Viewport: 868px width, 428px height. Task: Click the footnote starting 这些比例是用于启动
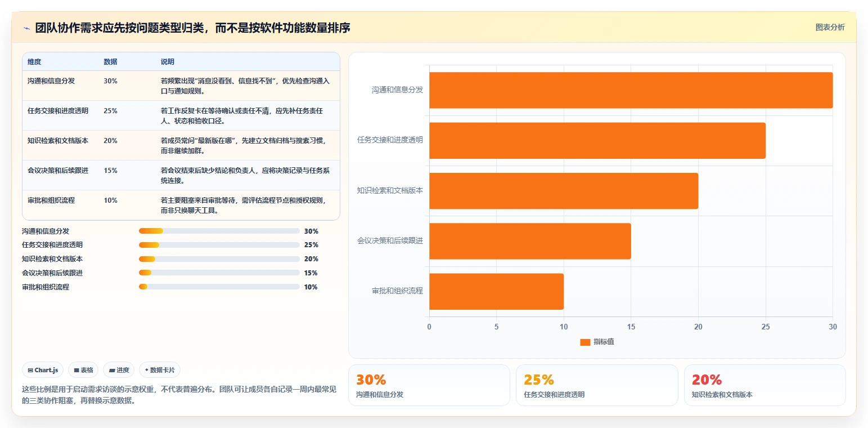tap(179, 395)
